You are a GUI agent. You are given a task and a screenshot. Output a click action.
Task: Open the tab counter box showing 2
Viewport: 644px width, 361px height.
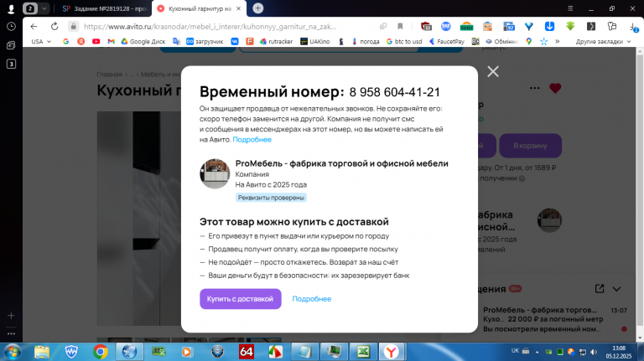pos(30,8)
